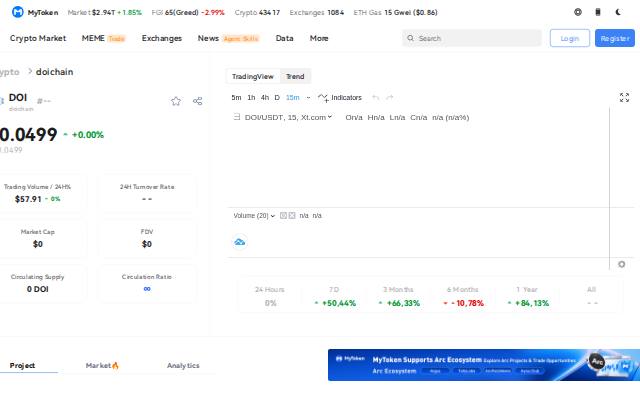Viewport: 640px width, 400px height.
Task: Add DOI to favorites star
Action: coord(176,101)
